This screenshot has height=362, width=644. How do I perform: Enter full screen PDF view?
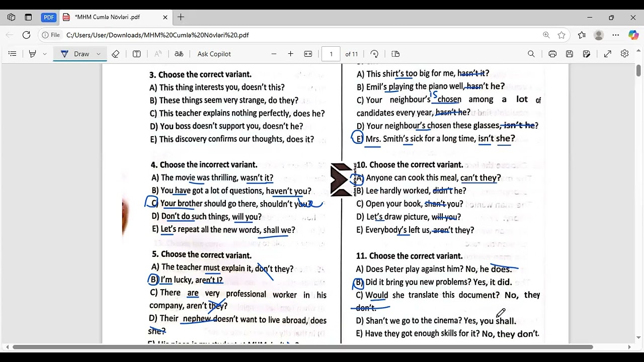[608, 54]
